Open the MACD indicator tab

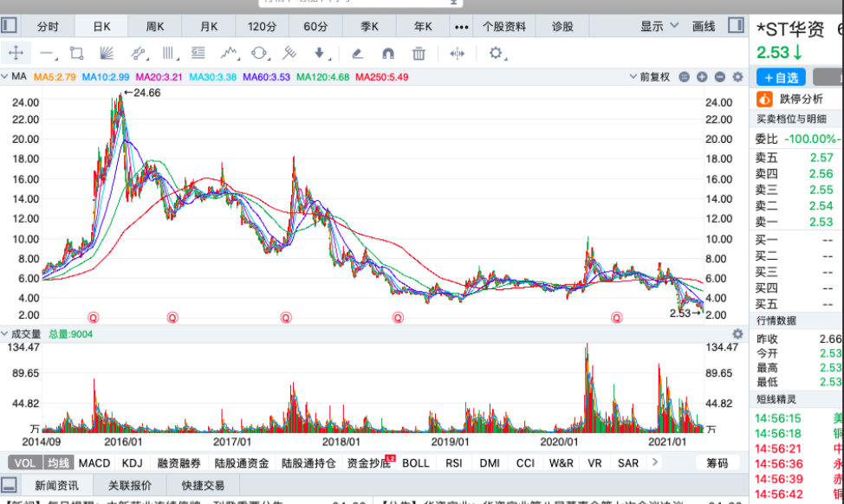point(93,462)
